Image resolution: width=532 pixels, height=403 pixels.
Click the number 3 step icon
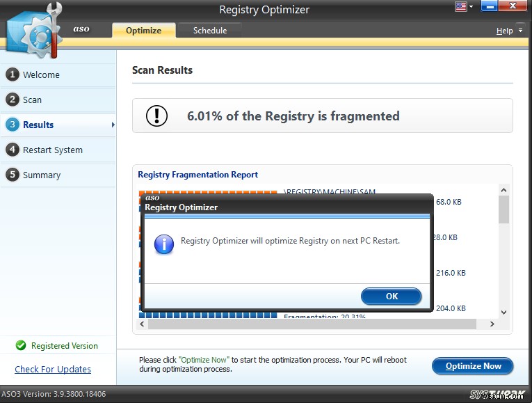[x=13, y=125]
